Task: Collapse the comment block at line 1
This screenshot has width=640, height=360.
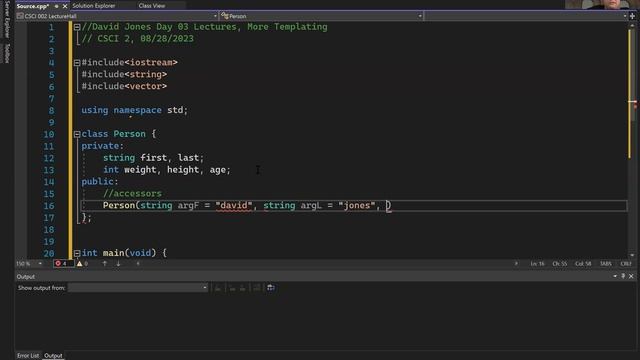Action: [x=77, y=27]
